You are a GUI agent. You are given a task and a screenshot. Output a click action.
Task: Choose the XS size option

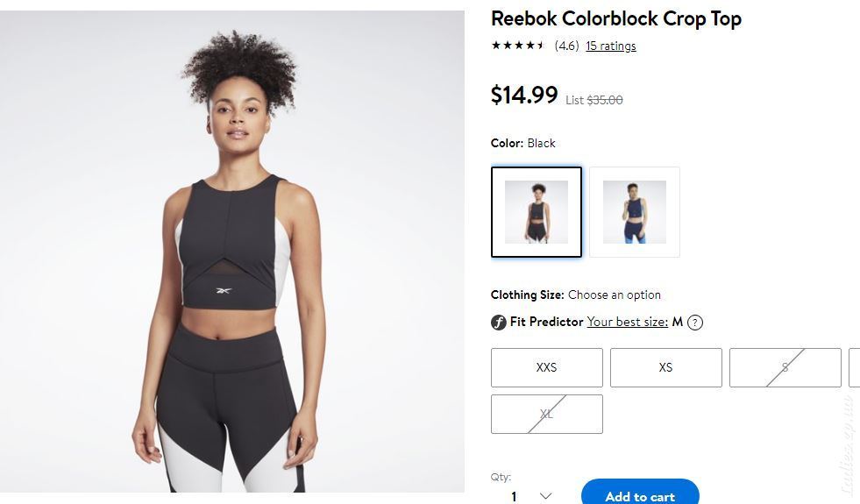(x=666, y=367)
